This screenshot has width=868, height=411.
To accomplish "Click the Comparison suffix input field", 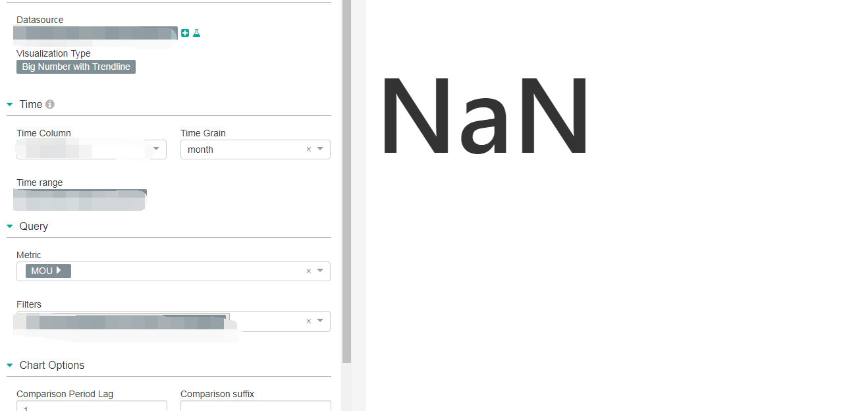I will (x=256, y=406).
